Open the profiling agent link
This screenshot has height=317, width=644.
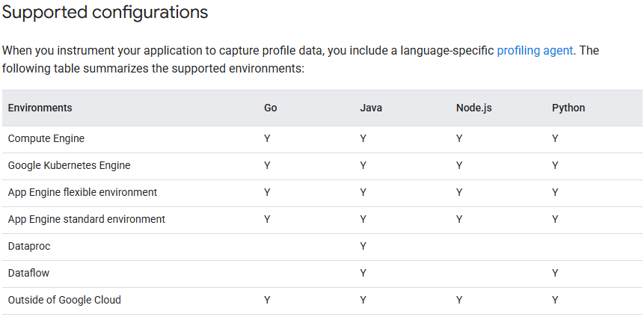point(535,51)
